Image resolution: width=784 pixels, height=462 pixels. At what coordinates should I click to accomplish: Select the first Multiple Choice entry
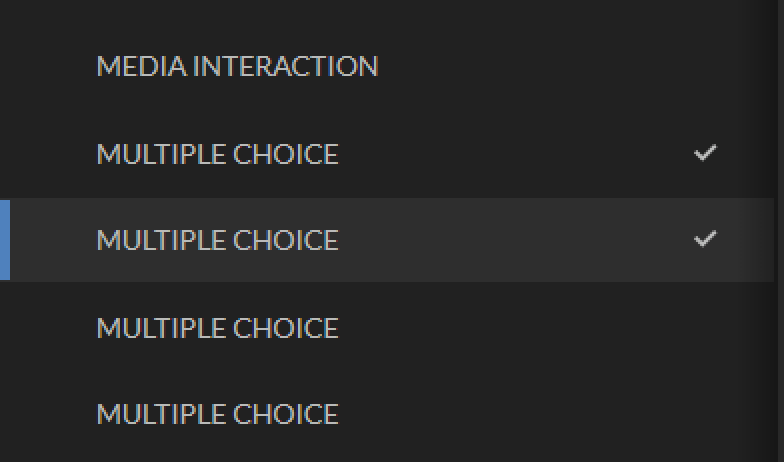pyautogui.click(x=217, y=154)
